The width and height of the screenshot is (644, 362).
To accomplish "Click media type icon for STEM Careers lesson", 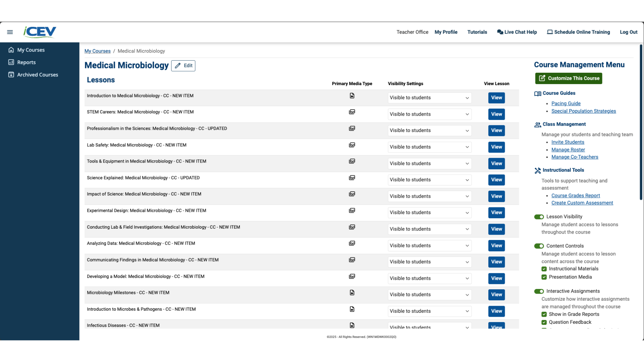I will point(352,112).
